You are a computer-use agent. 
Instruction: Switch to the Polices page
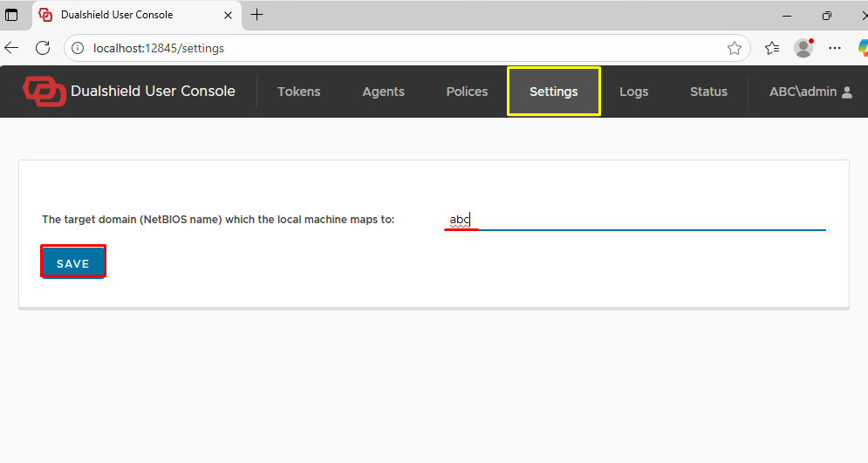467,92
